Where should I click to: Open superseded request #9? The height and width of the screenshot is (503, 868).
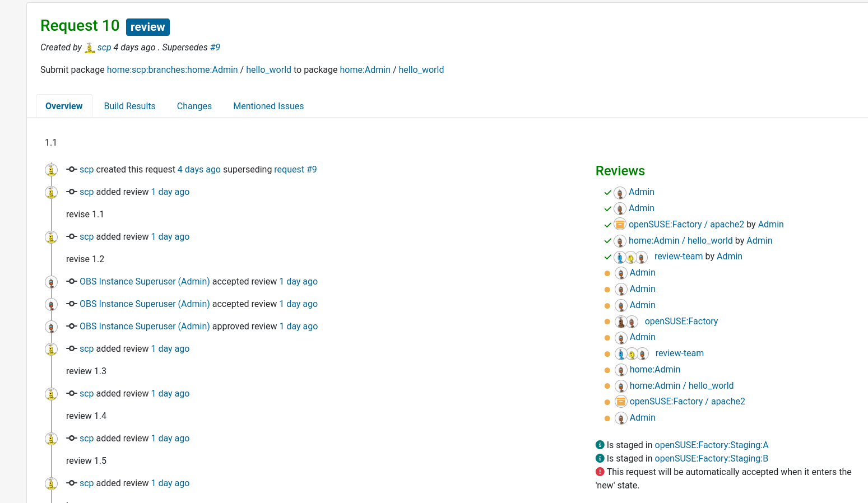(215, 47)
